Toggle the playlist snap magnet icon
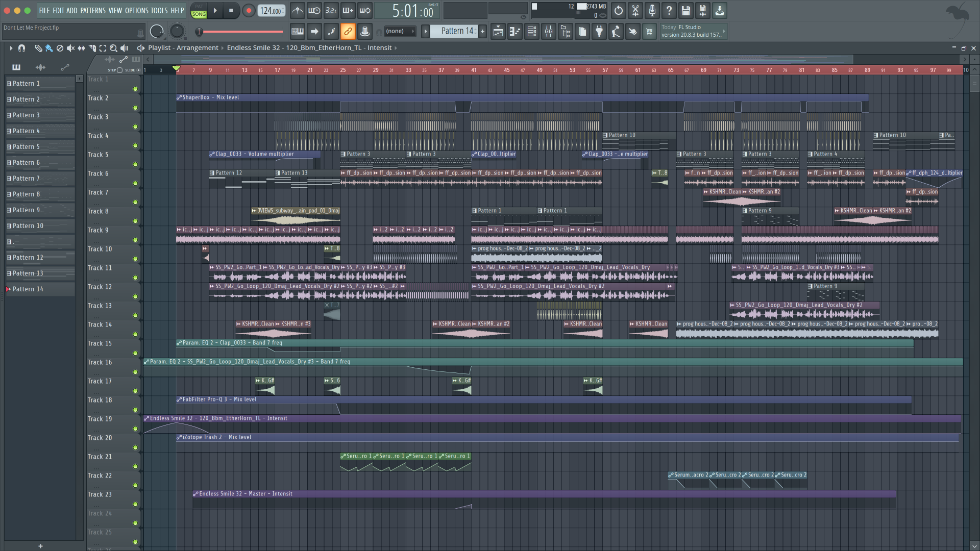 [21, 48]
